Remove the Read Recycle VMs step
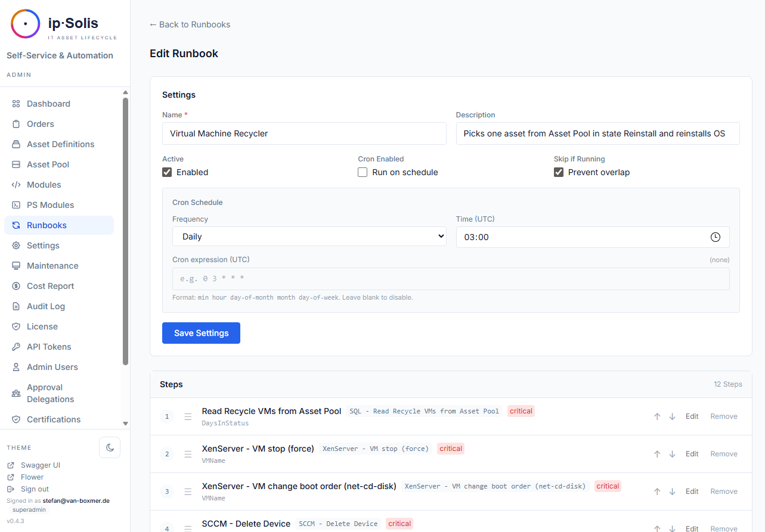 click(x=724, y=416)
